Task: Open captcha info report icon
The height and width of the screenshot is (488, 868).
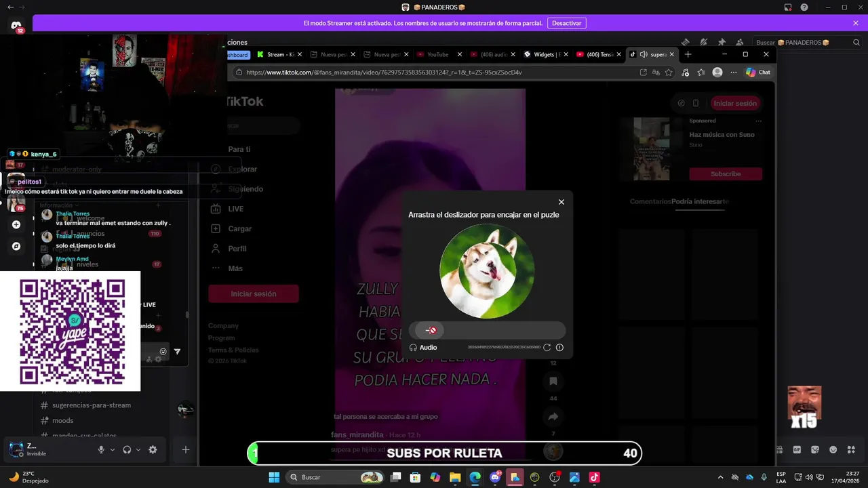Action: click(559, 348)
